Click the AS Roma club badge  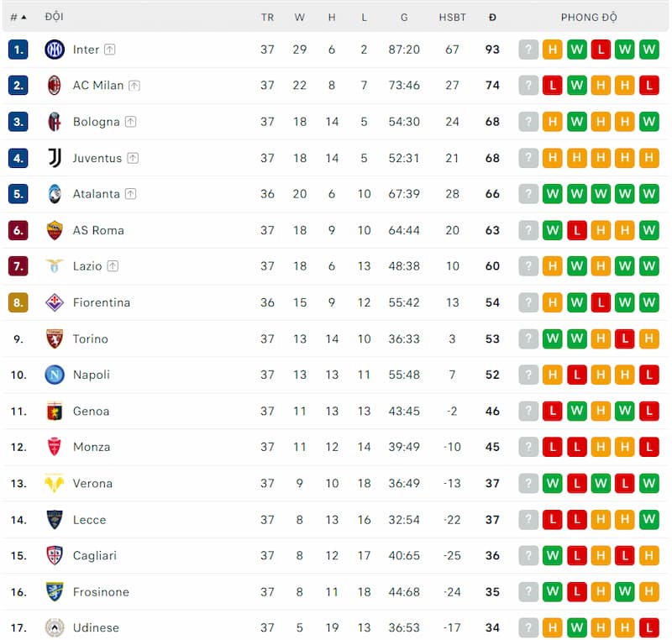click(55, 230)
